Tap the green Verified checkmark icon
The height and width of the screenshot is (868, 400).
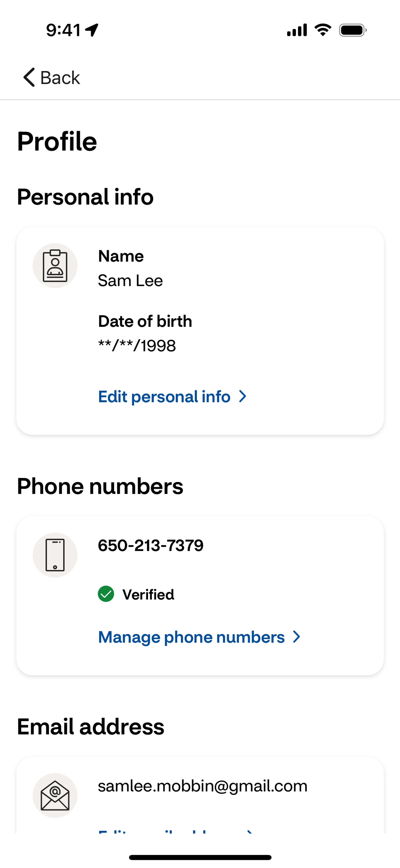pyautogui.click(x=106, y=594)
